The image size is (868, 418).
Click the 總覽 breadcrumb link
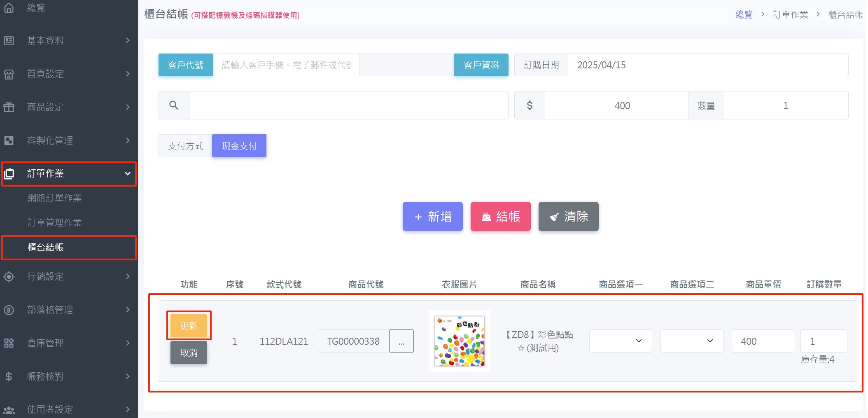tap(744, 15)
